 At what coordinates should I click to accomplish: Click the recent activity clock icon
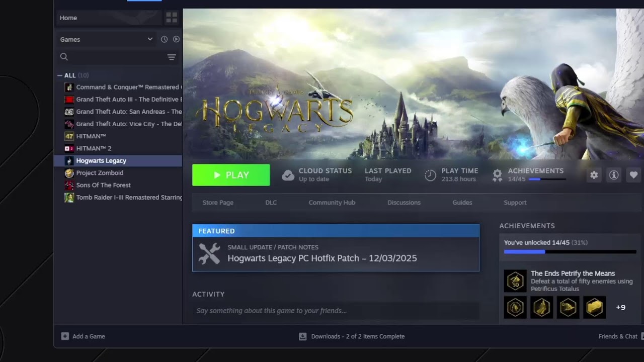164,39
